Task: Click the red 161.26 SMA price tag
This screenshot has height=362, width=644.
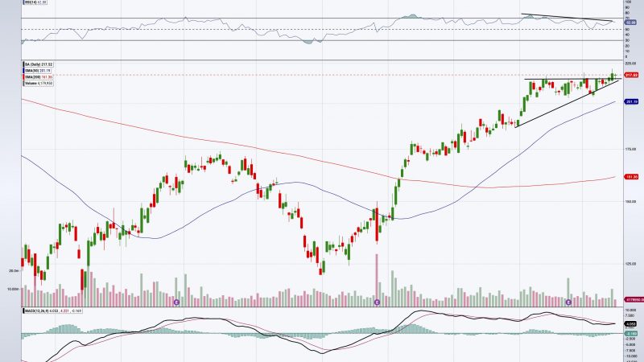Action: coord(631,176)
